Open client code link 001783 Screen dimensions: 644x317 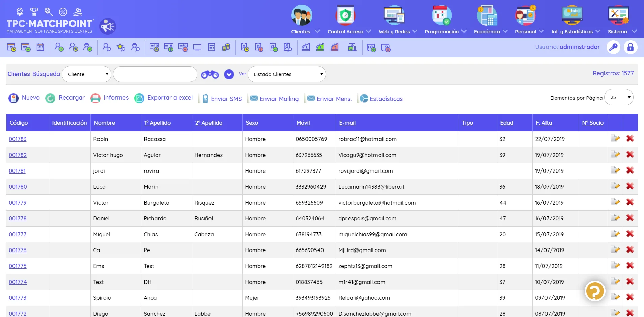(18, 139)
